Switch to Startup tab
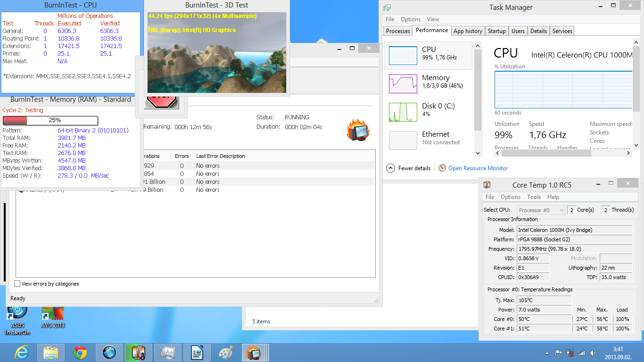 pos(496,31)
